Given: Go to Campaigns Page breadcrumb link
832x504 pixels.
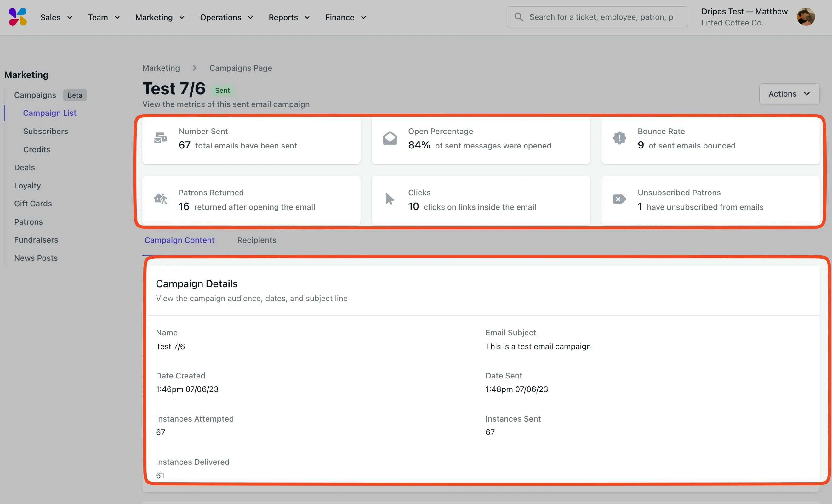Looking at the screenshot, I should (240, 68).
